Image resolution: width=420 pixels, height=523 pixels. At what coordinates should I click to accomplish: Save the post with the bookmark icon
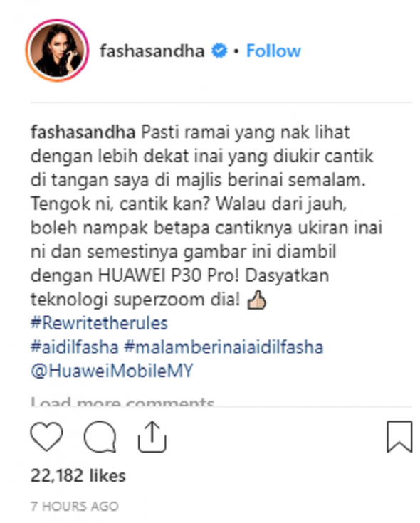399,437
